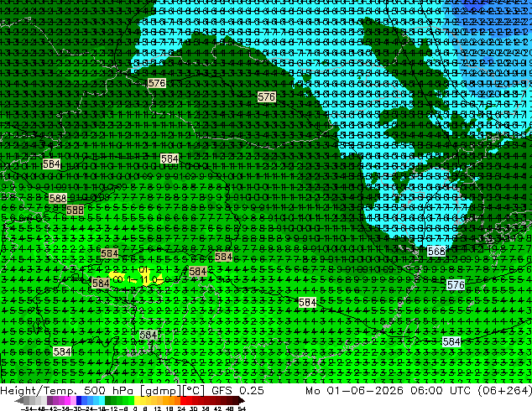Click the "GFS 0.25" model label

[237, 391]
